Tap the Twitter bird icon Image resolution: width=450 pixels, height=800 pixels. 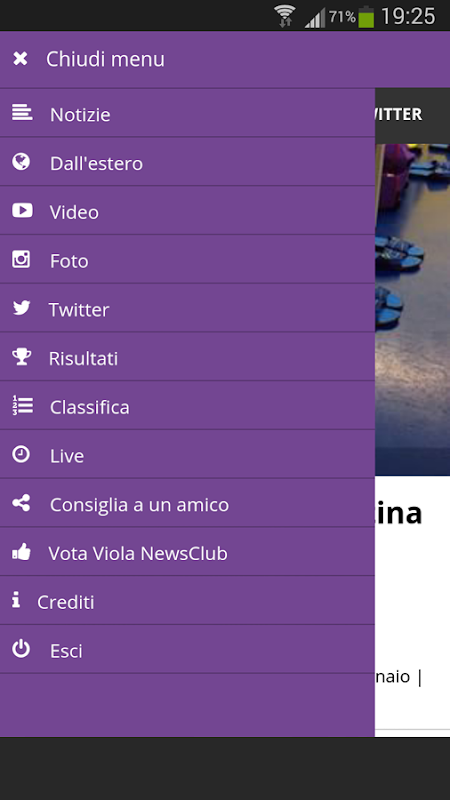(21, 308)
